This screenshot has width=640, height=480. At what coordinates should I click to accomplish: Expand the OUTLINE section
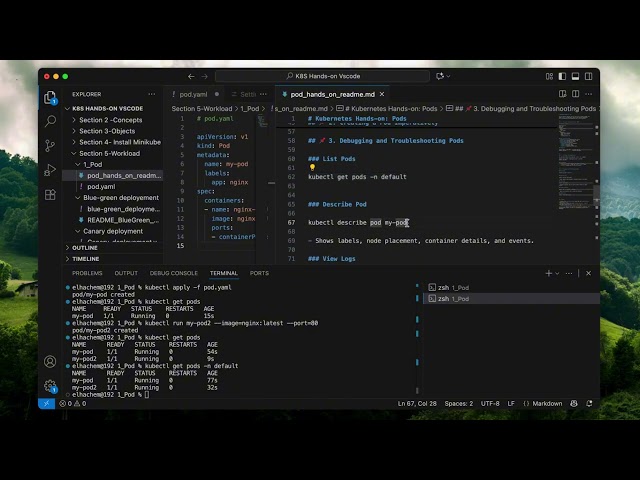pyautogui.click(x=112, y=248)
